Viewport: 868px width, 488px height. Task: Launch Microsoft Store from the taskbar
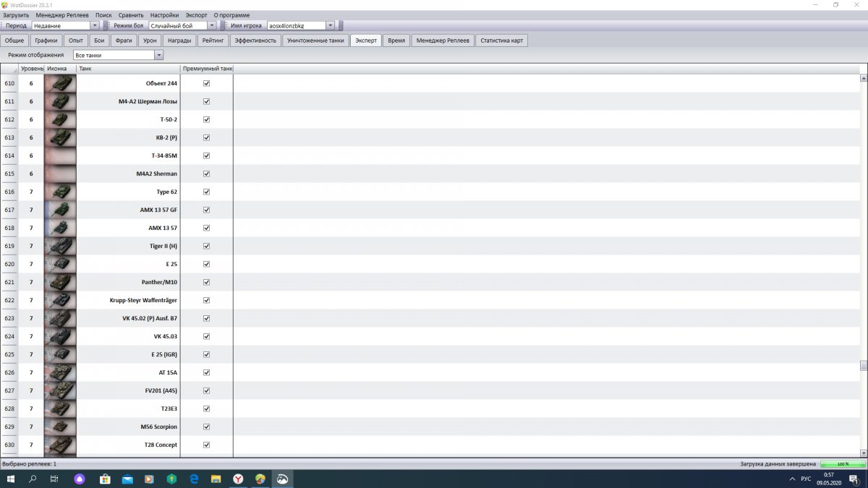(105, 479)
